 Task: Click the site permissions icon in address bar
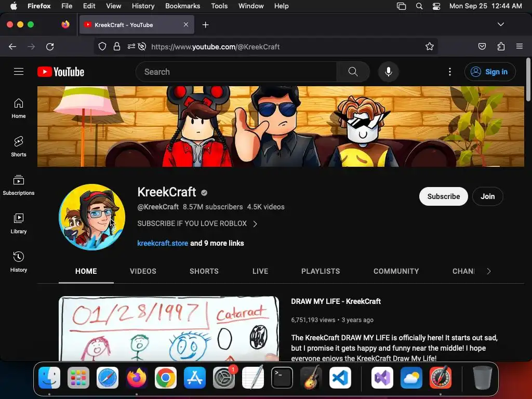point(131,46)
